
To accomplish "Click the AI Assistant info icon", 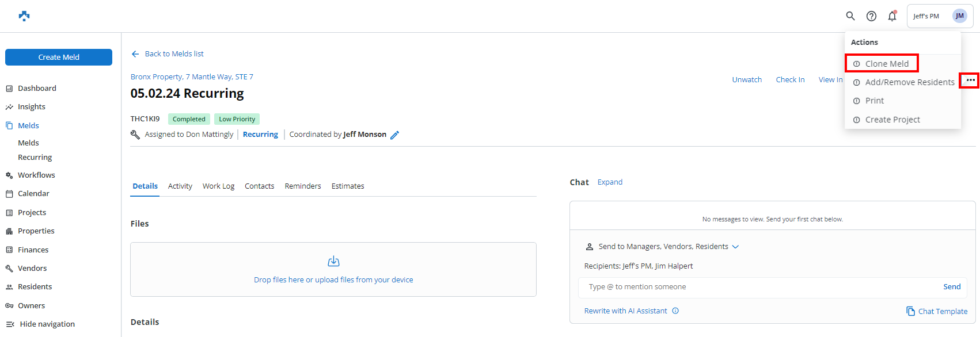I will click(x=675, y=311).
